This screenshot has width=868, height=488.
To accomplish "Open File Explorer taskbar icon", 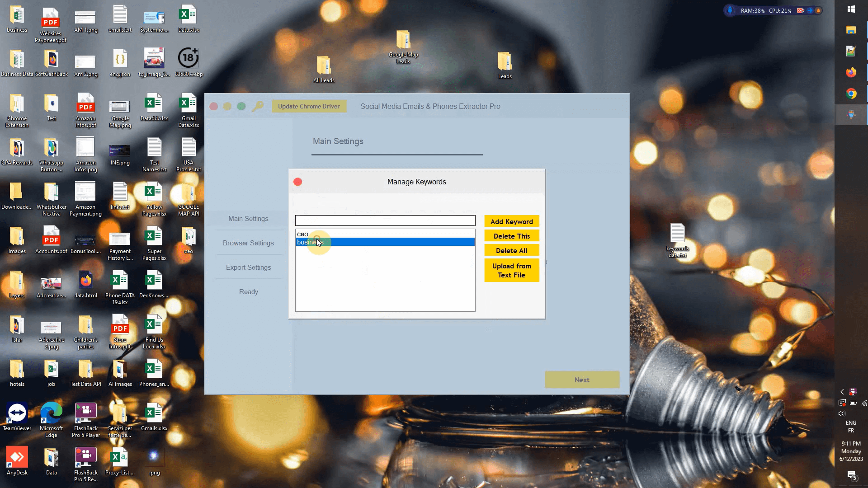I will coord(851,30).
